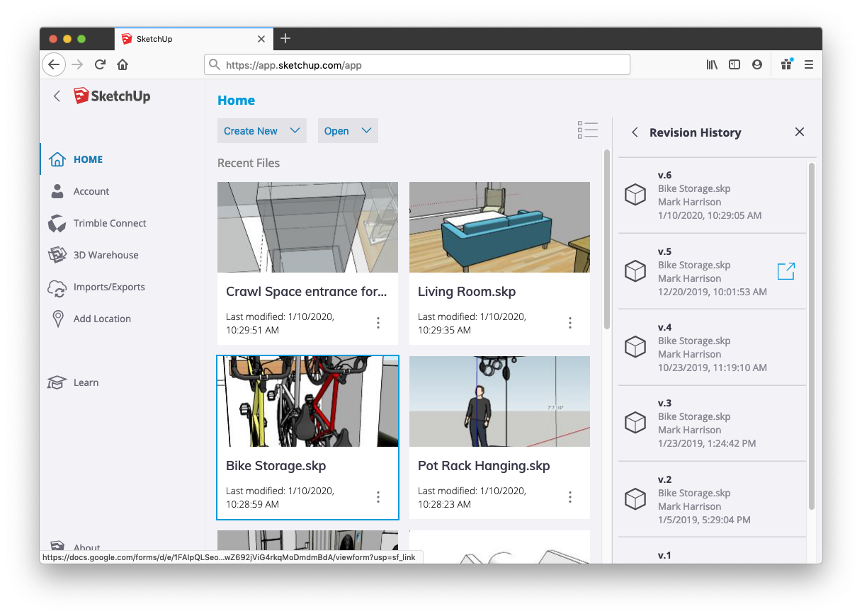Open more options for Pot Rack Hanging.skp
Screen dimensions: 862x616
pos(570,497)
